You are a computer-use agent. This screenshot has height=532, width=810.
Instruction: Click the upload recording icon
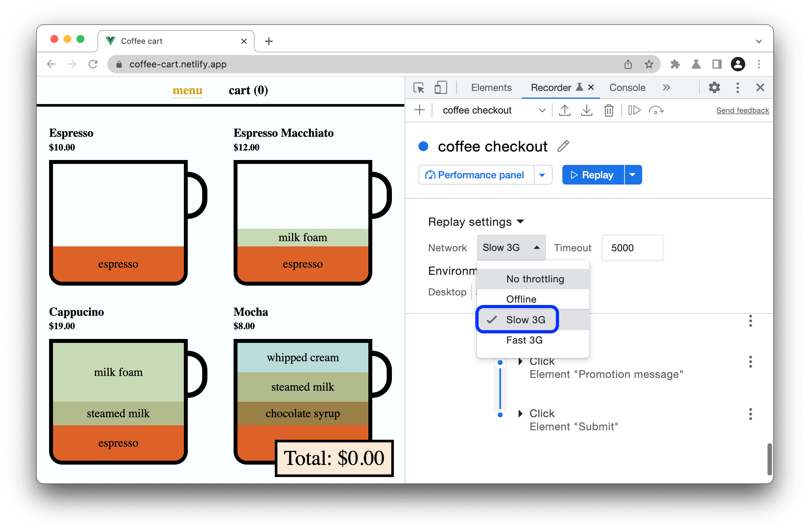point(565,111)
